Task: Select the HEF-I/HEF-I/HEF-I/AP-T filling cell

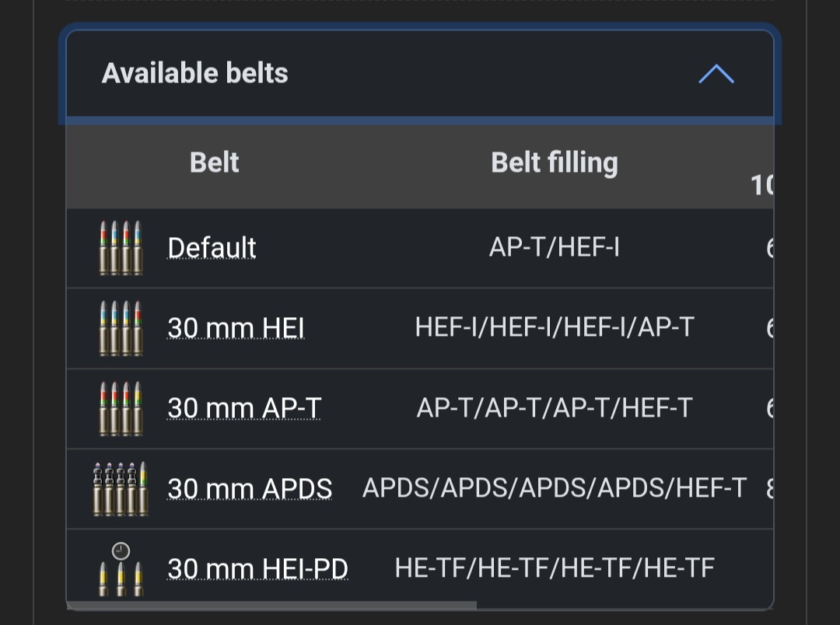Action: (555, 328)
